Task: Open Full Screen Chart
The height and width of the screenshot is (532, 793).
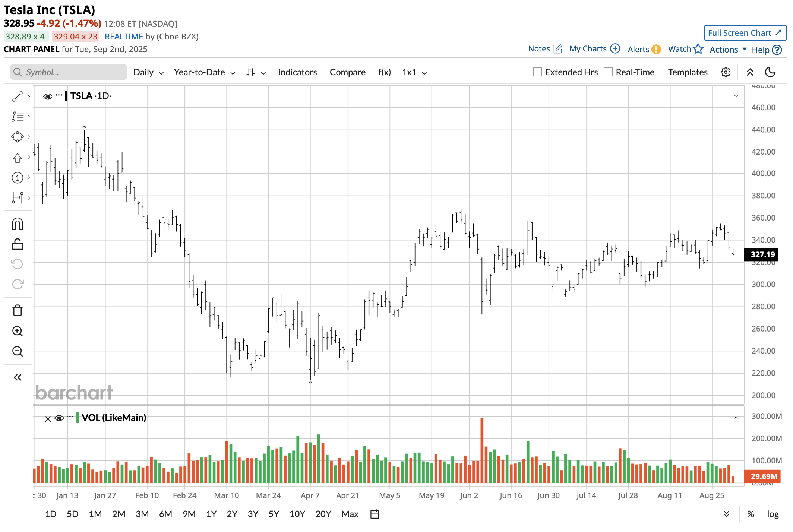Action: pos(745,33)
